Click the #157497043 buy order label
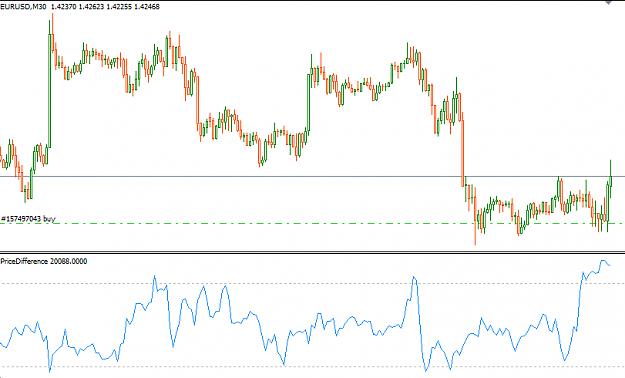 click(x=28, y=219)
